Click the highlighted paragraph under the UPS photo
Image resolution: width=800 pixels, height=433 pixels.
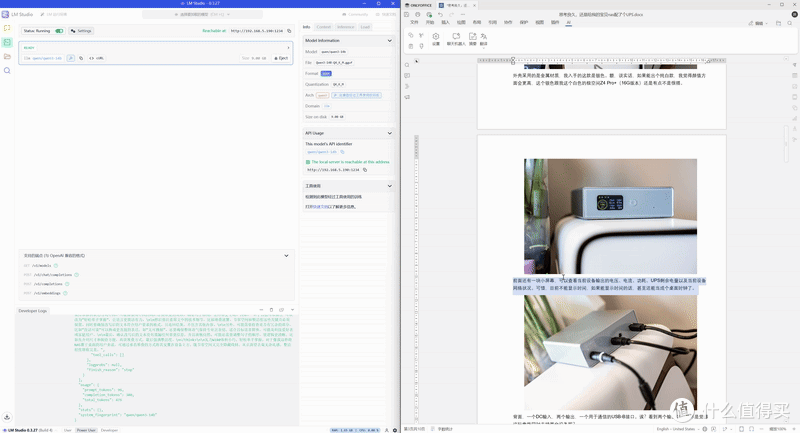tap(610, 285)
